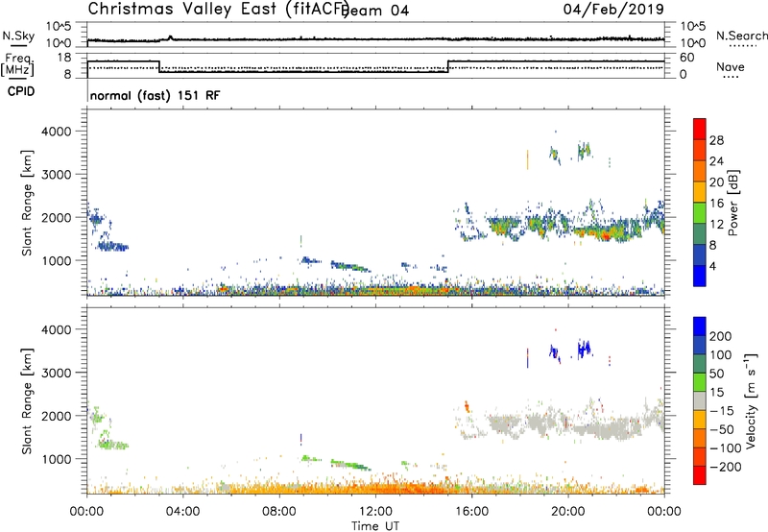Click the green velocity streak near 11:00
The image size is (768, 532).
(350, 465)
